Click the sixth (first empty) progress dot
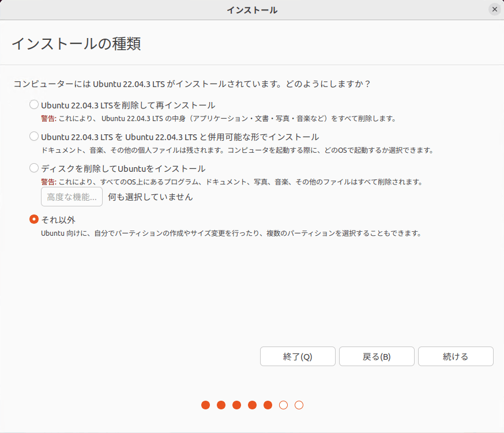The image size is (504, 433). point(284,405)
